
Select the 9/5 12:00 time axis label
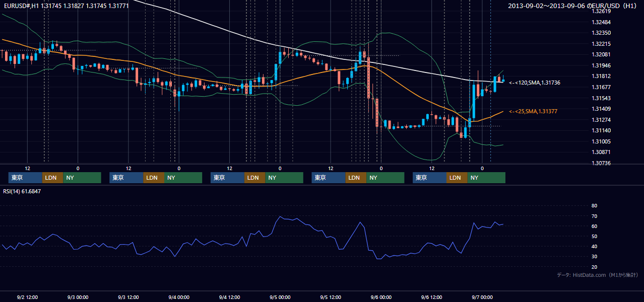[331, 297]
